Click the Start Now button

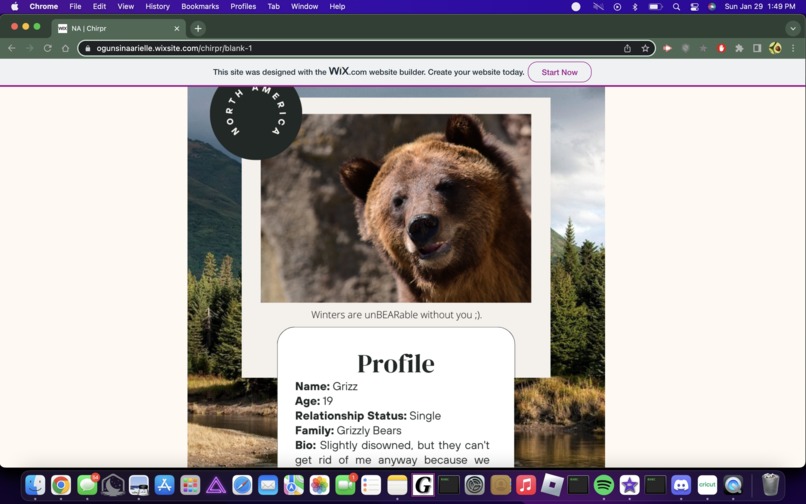pos(559,72)
